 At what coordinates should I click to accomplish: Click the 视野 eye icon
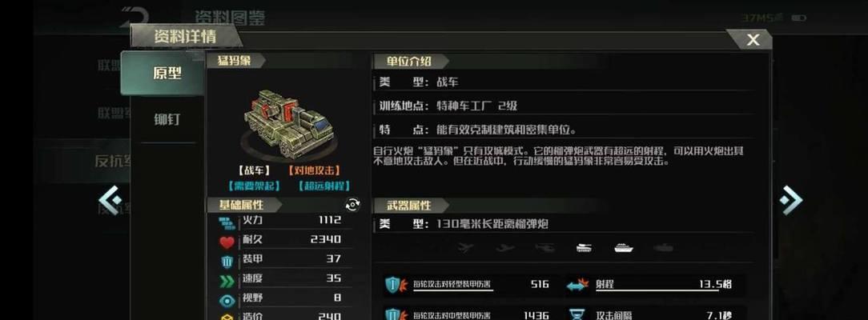[227, 300]
